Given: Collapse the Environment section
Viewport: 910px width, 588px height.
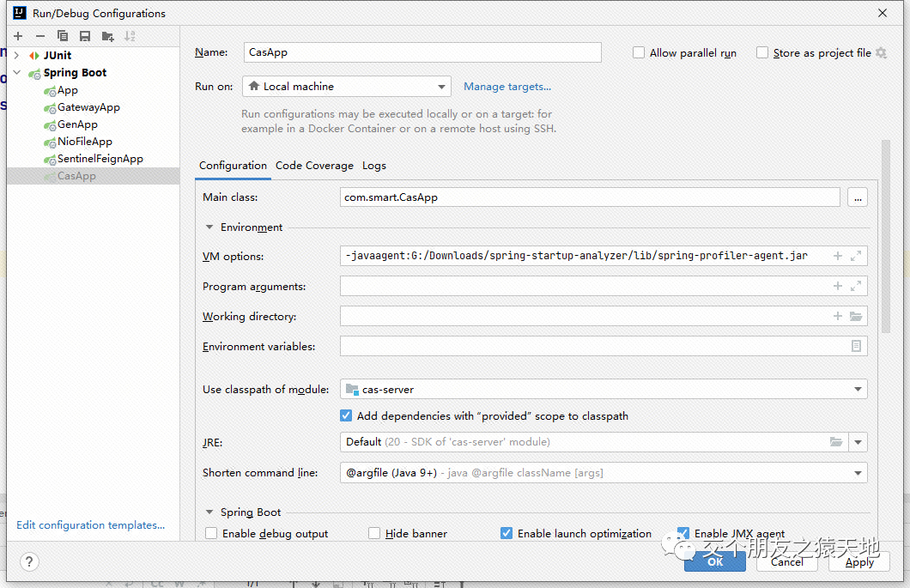Looking at the screenshot, I should click(209, 227).
